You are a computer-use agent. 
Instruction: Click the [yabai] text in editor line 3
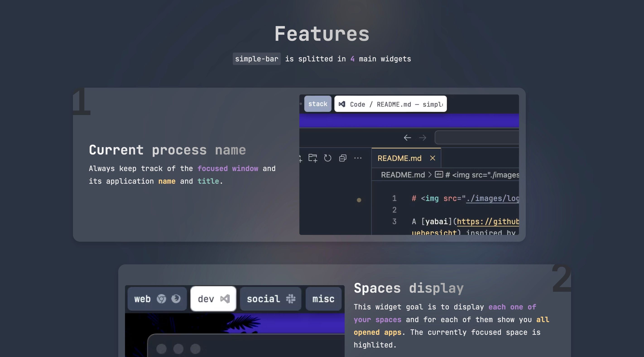[437, 221]
